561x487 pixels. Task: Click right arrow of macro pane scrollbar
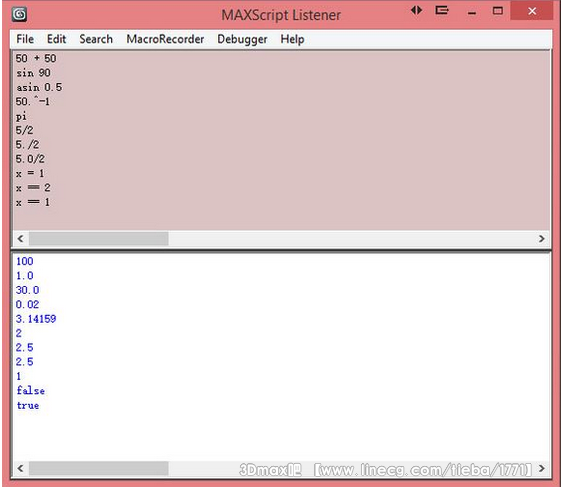click(x=541, y=238)
